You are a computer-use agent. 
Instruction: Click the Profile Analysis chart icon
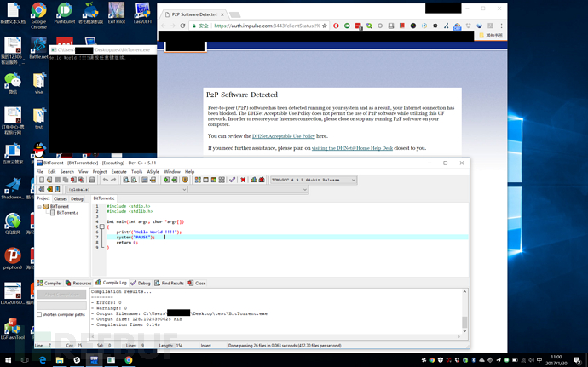(x=253, y=180)
